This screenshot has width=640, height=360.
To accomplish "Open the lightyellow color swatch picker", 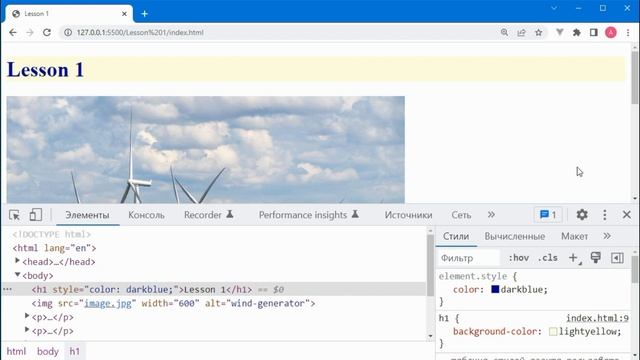I will [553, 331].
